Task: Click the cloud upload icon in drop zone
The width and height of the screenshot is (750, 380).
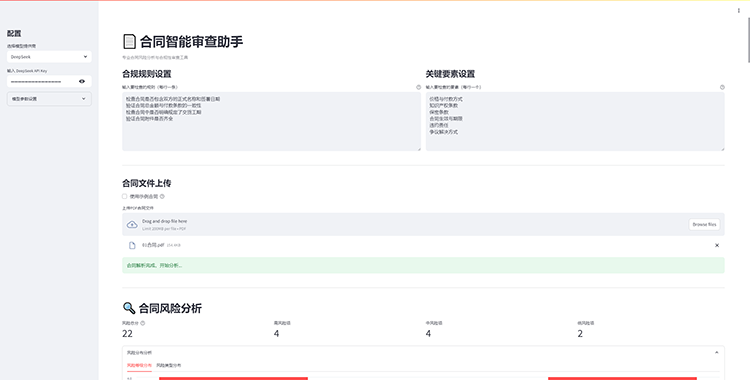Action: click(132, 224)
